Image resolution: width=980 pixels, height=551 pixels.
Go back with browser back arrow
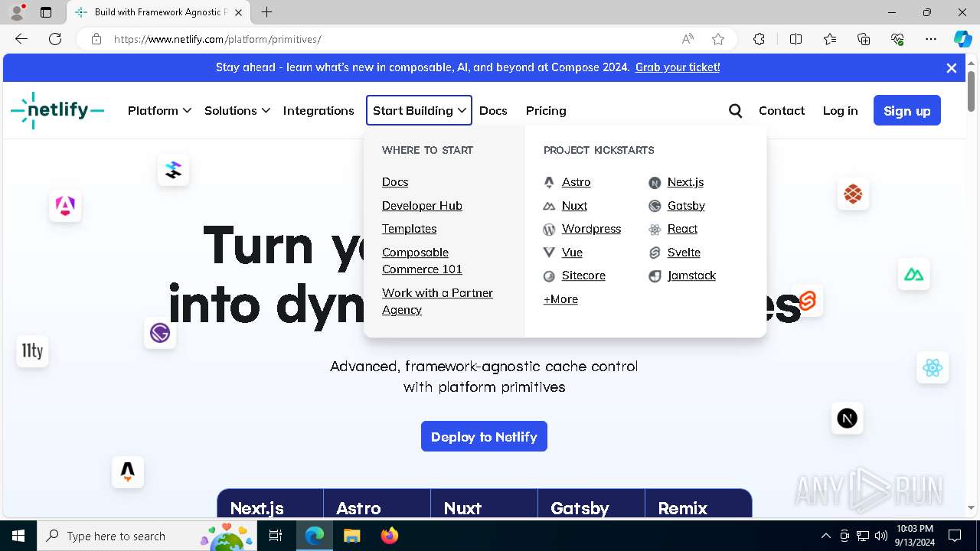click(x=21, y=39)
